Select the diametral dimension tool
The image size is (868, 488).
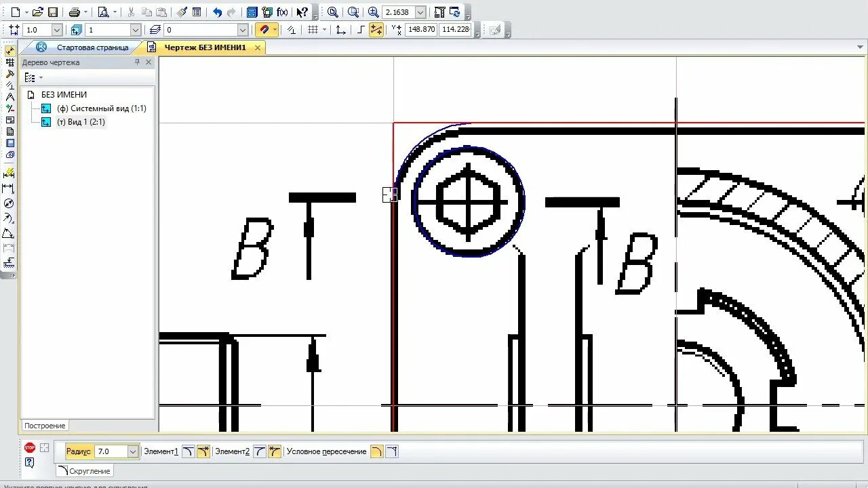[9, 203]
